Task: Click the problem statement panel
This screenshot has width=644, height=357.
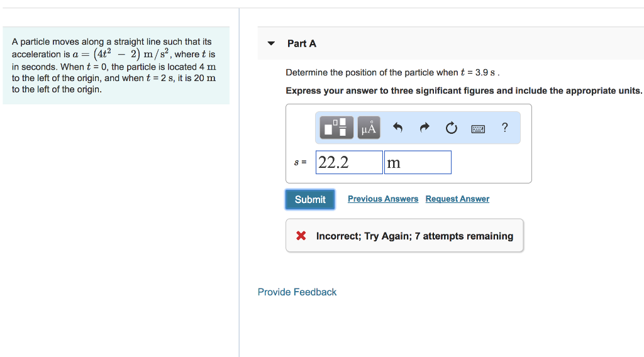Action: (116, 65)
